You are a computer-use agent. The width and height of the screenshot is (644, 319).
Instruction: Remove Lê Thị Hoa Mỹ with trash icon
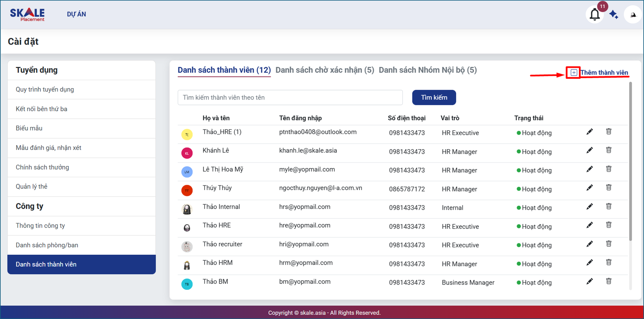pos(609,169)
